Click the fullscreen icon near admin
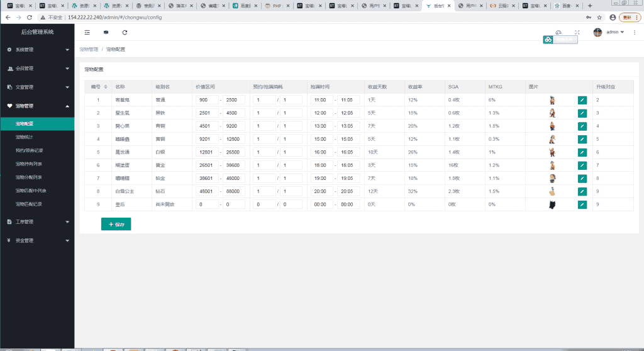The height and width of the screenshot is (351, 644). (x=577, y=32)
